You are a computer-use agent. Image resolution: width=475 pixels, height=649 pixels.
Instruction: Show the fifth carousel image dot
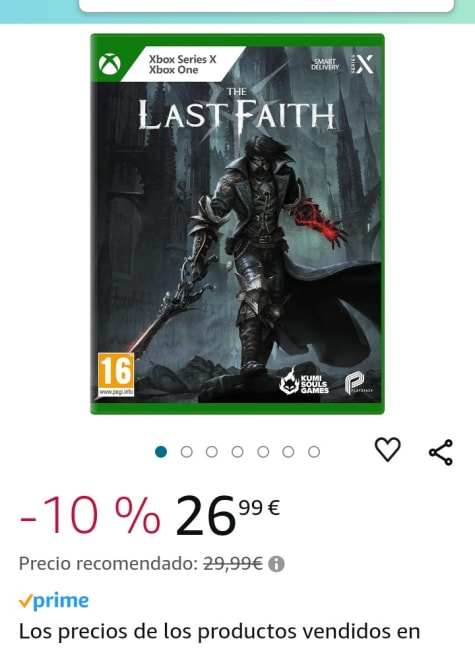point(263,452)
